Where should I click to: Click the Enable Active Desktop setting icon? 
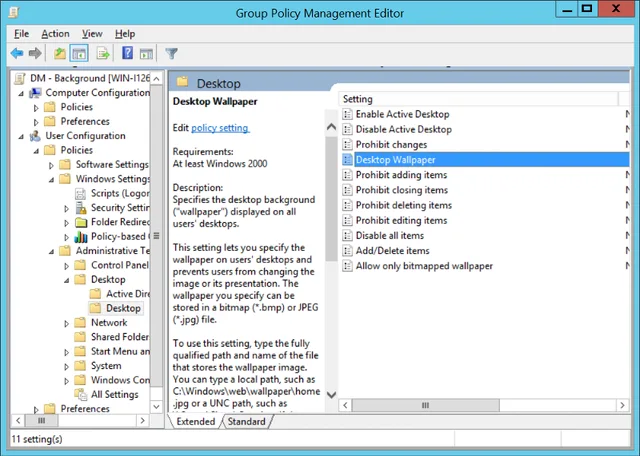tap(347, 114)
